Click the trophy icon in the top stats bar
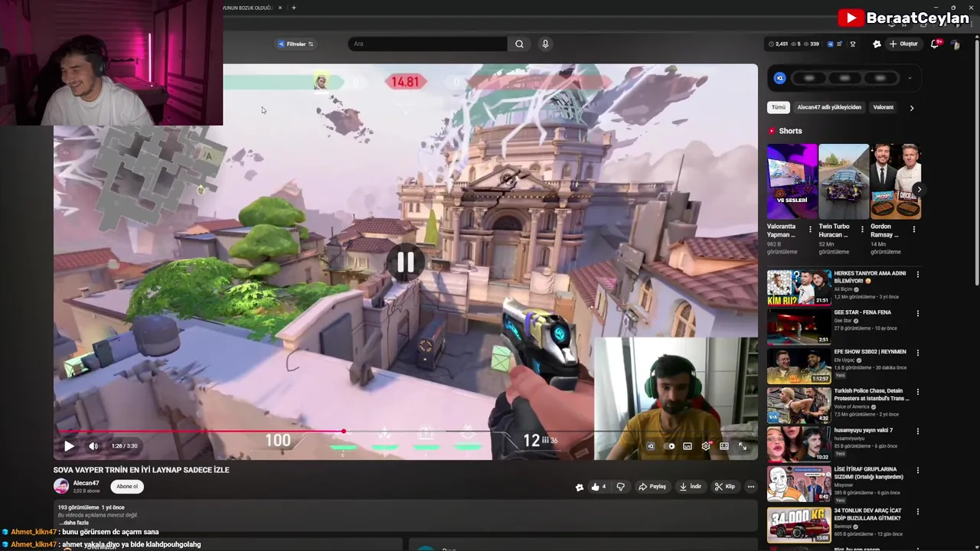The image size is (980, 551). (853, 44)
